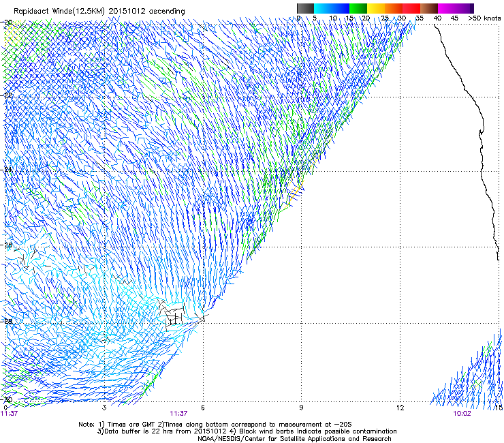
Task: Click the '40' label on the color legend
Action: point(437,18)
